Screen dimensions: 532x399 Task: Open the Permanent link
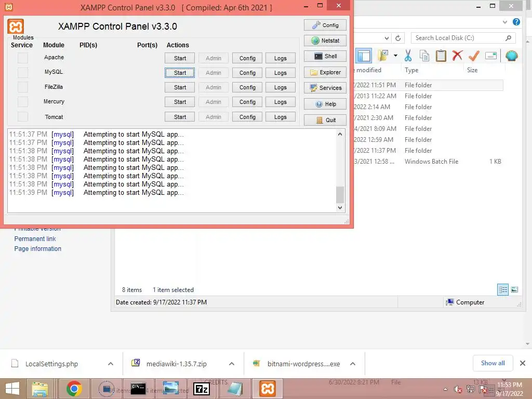(x=35, y=239)
